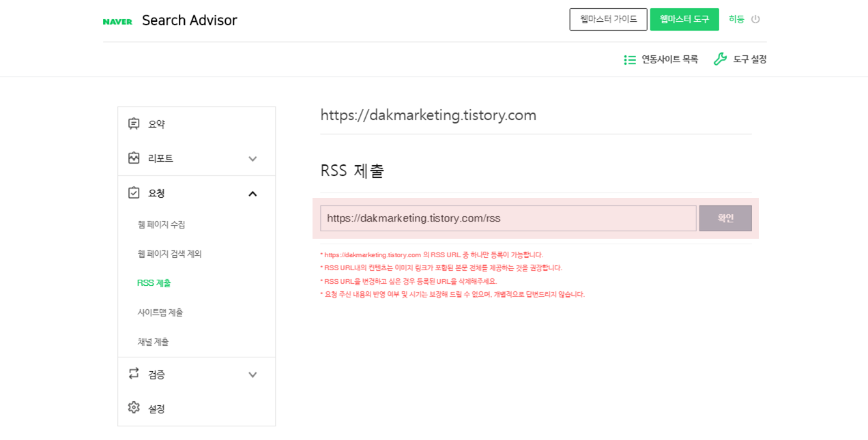The width and height of the screenshot is (868, 440).
Task: Click the note about one RSS URL
Action: (x=431, y=255)
